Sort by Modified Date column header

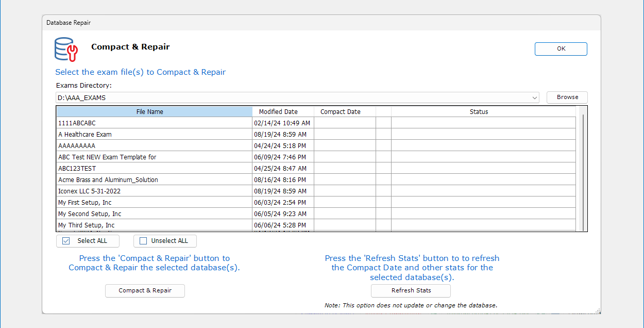click(x=283, y=112)
